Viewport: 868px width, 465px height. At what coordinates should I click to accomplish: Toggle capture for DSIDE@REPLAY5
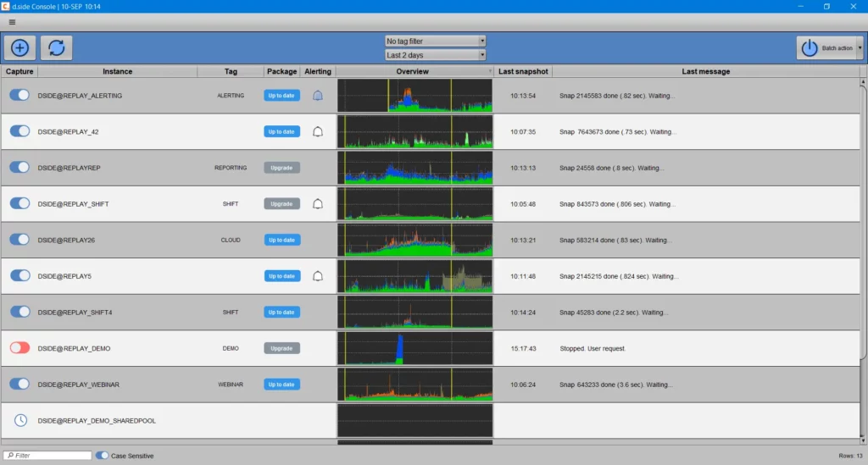point(20,275)
